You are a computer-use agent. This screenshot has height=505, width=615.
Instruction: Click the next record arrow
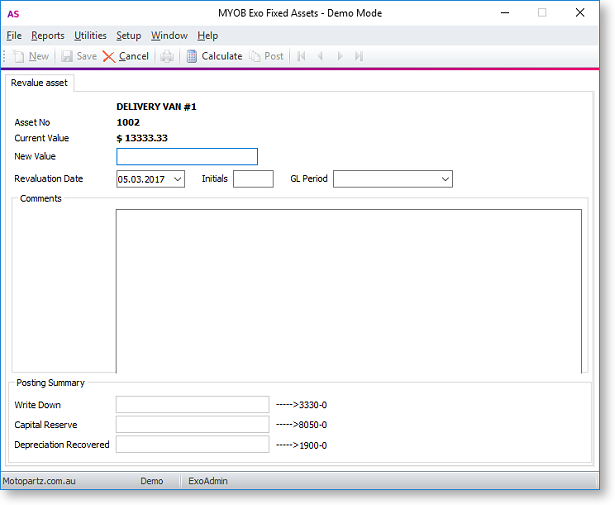coord(340,57)
